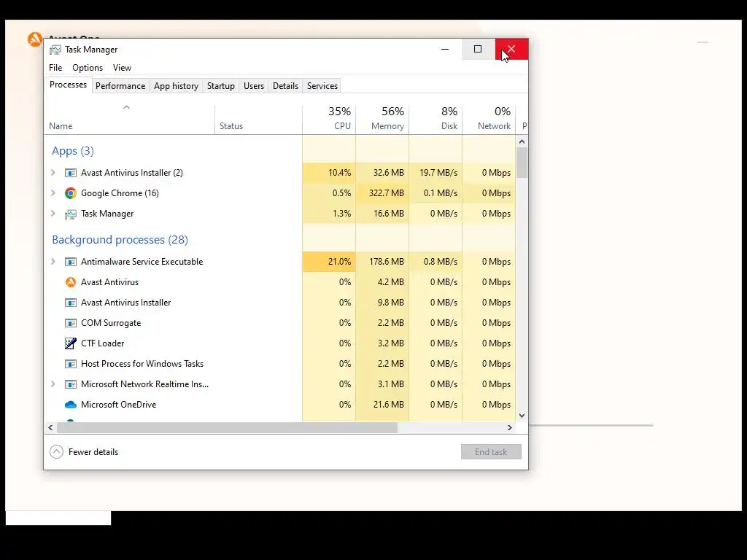Switch to the Startup tab
747x560 pixels.
(x=220, y=86)
